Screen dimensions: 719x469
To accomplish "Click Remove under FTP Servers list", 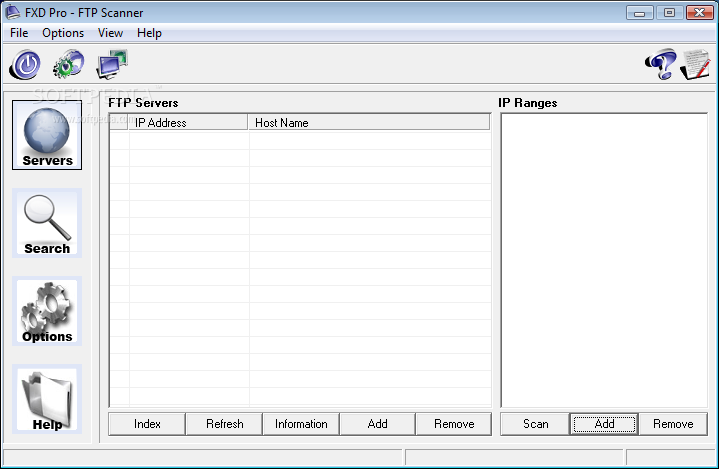I will 454,424.
